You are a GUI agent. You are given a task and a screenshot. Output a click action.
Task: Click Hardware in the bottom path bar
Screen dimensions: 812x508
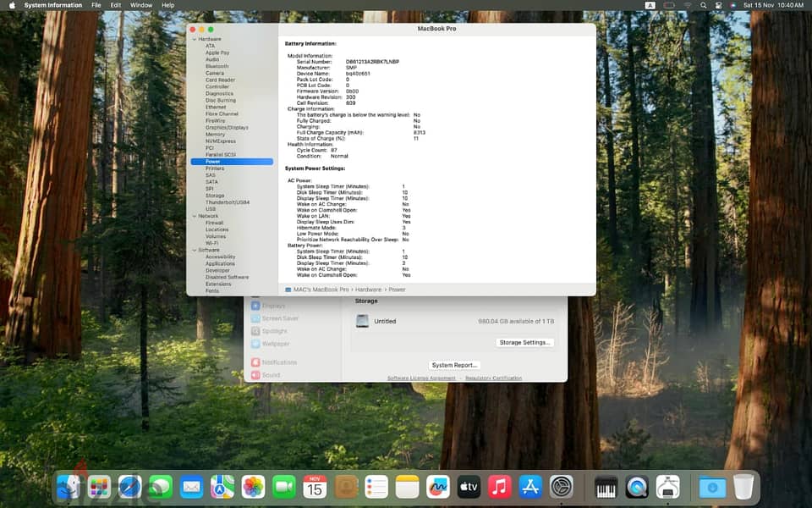click(x=368, y=290)
